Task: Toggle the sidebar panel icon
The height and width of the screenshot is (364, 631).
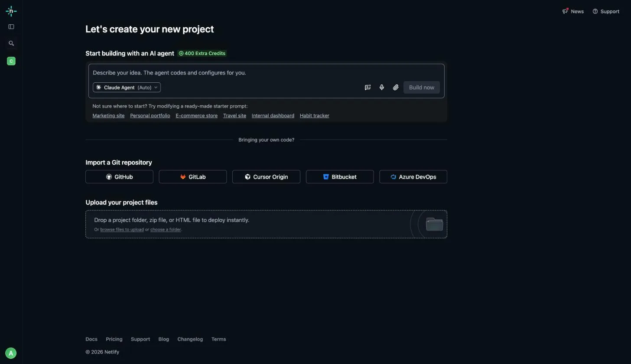Action: point(11,27)
